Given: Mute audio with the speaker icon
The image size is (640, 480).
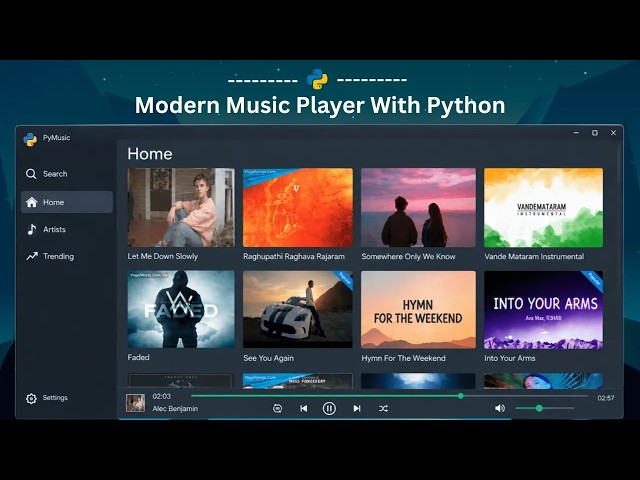Looking at the screenshot, I should coord(500,408).
